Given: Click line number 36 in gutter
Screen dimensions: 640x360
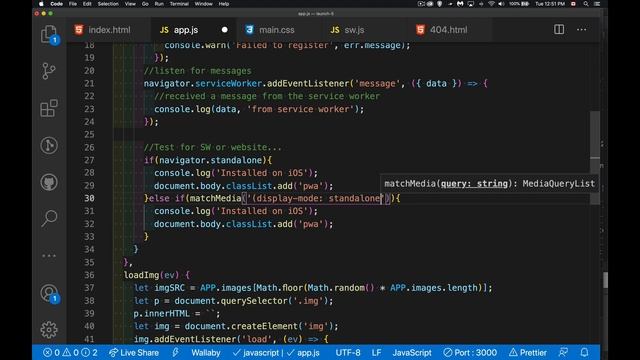Looking at the screenshot, I should (89, 275).
